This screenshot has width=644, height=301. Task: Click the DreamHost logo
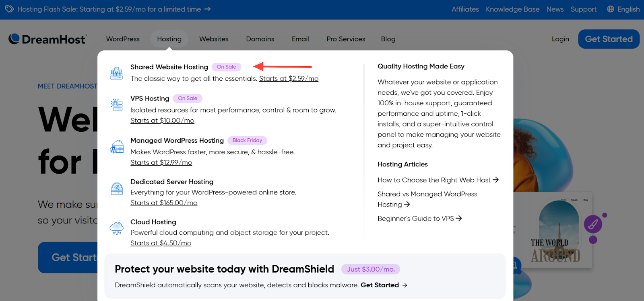(47, 39)
